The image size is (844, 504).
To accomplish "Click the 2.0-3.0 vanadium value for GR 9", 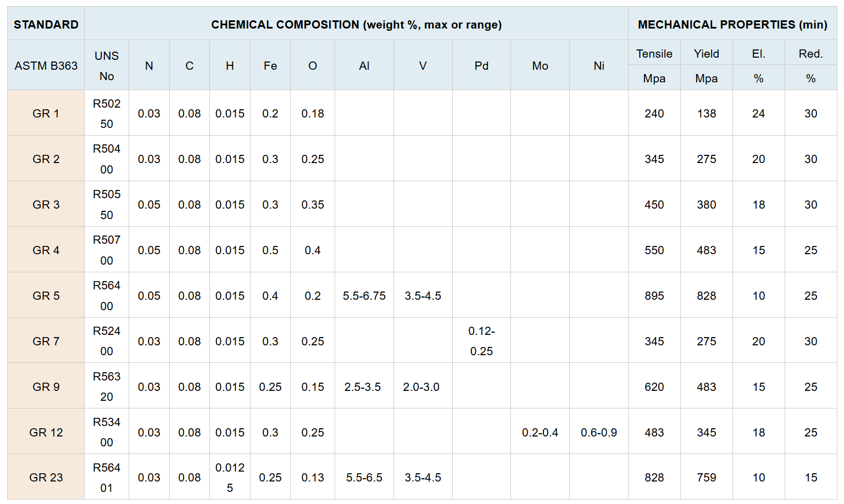I will click(421, 387).
